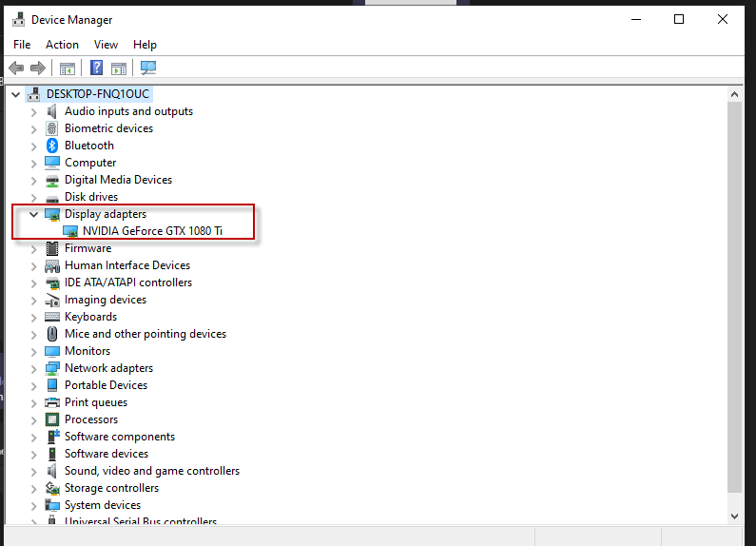Expand the System devices node
756x546 pixels.
point(33,506)
